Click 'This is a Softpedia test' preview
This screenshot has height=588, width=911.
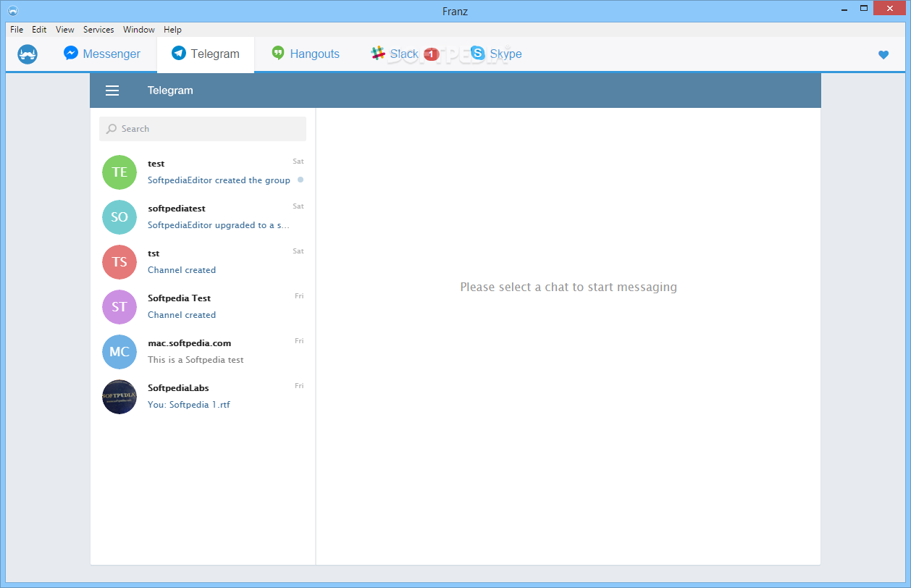[x=196, y=360]
